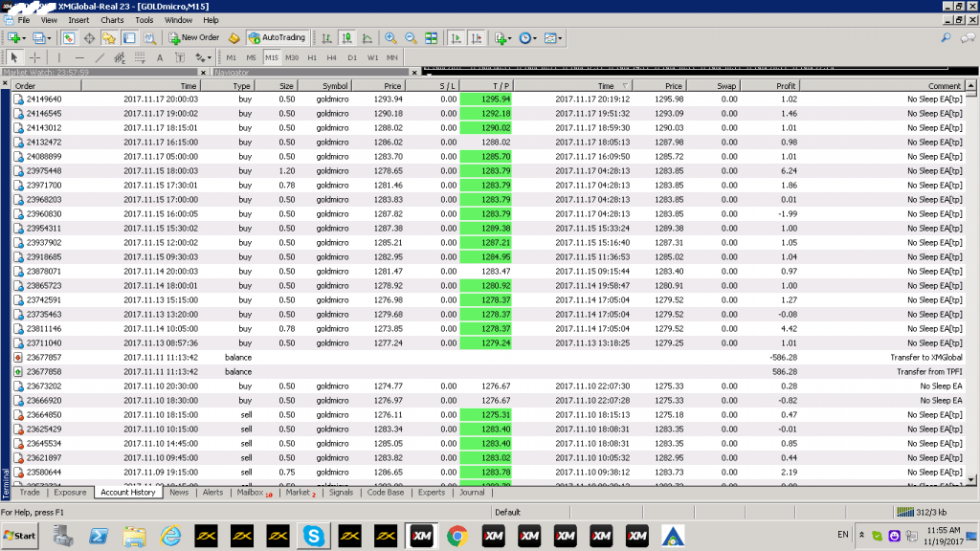The image size is (980, 551).
Task: Open the Charts menu
Action: coord(112,20)
